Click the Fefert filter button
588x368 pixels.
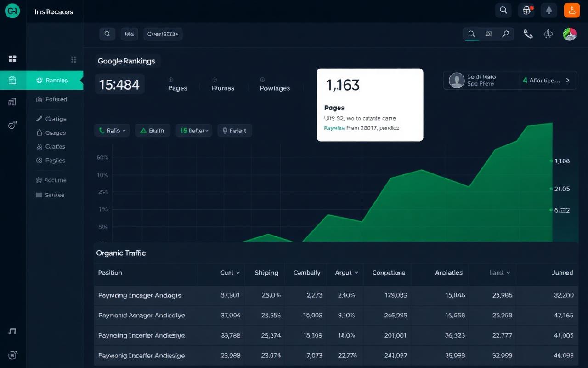click(x=234, y=131)
